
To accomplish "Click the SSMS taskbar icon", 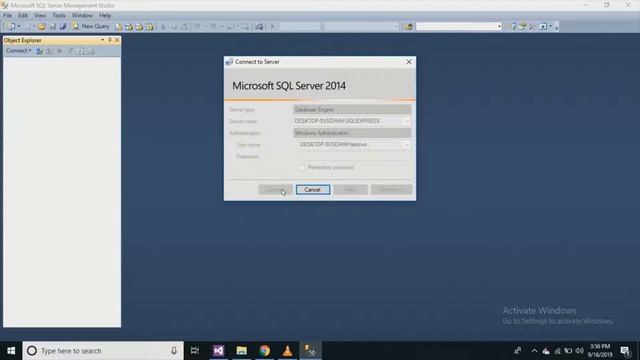I will click(311, 351).
